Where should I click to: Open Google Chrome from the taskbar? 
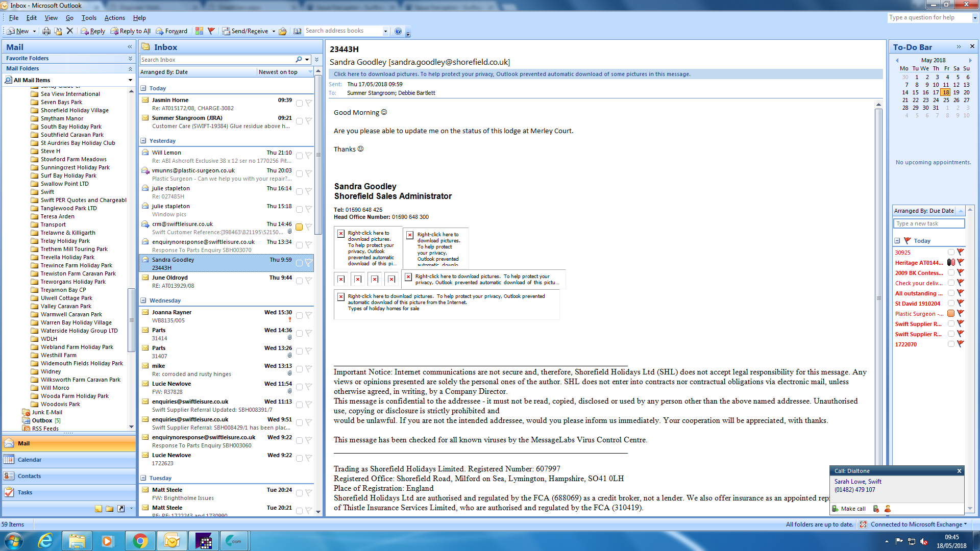click(140, 541)
